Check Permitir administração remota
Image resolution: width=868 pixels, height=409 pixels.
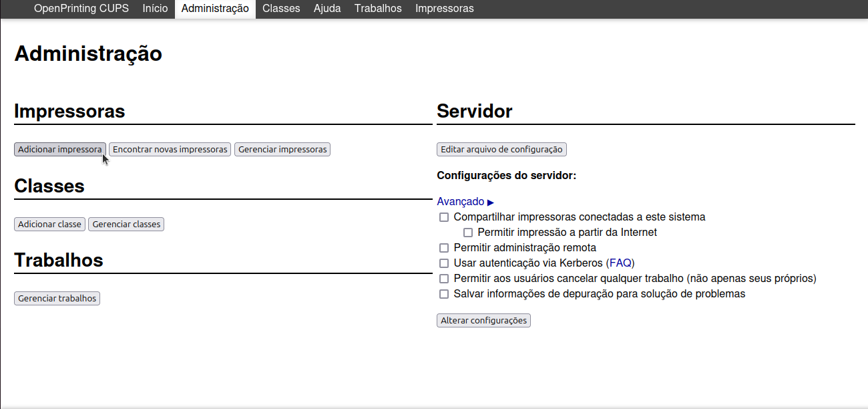(x=444, y=248)
